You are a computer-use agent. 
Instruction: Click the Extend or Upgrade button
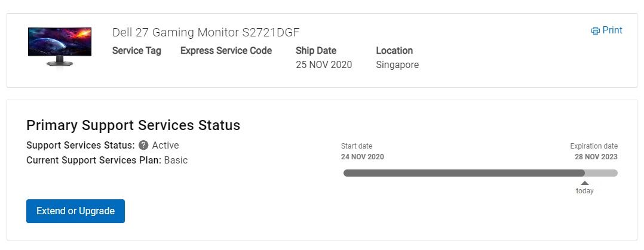click(75, 211)
